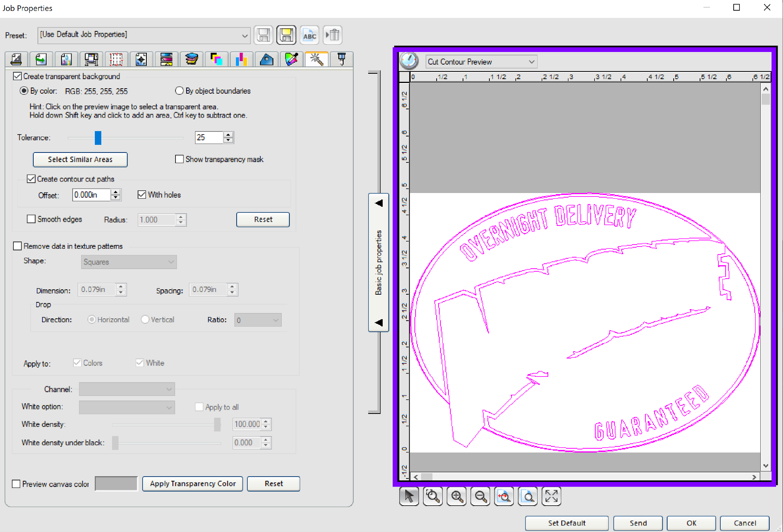Open the Preset dropdown list
783x532 pixels.
pyautogui.click(x=245, y=35)
